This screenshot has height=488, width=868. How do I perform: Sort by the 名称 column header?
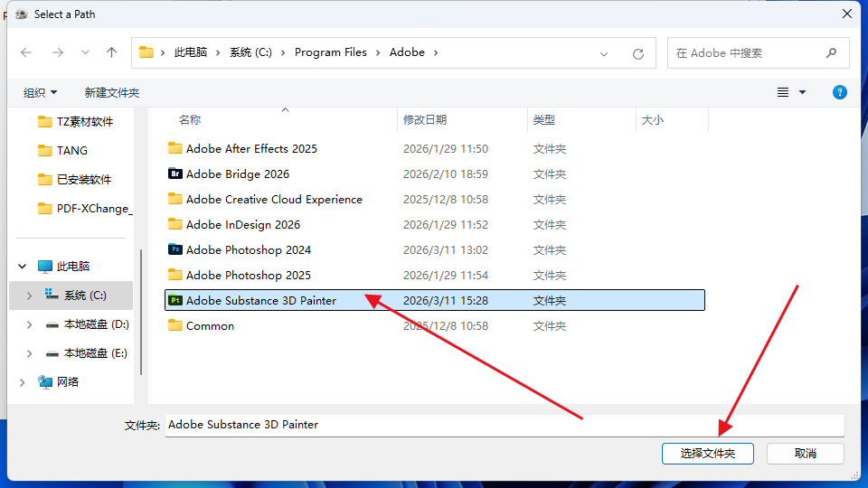click(190, 120)
